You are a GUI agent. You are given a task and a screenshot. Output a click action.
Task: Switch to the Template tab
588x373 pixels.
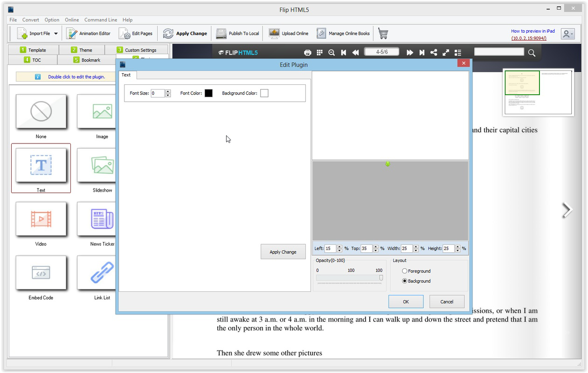(x=33, y=50)
